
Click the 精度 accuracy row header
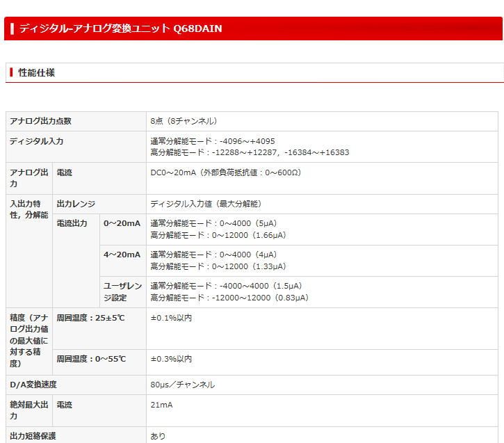coord(29,341)
